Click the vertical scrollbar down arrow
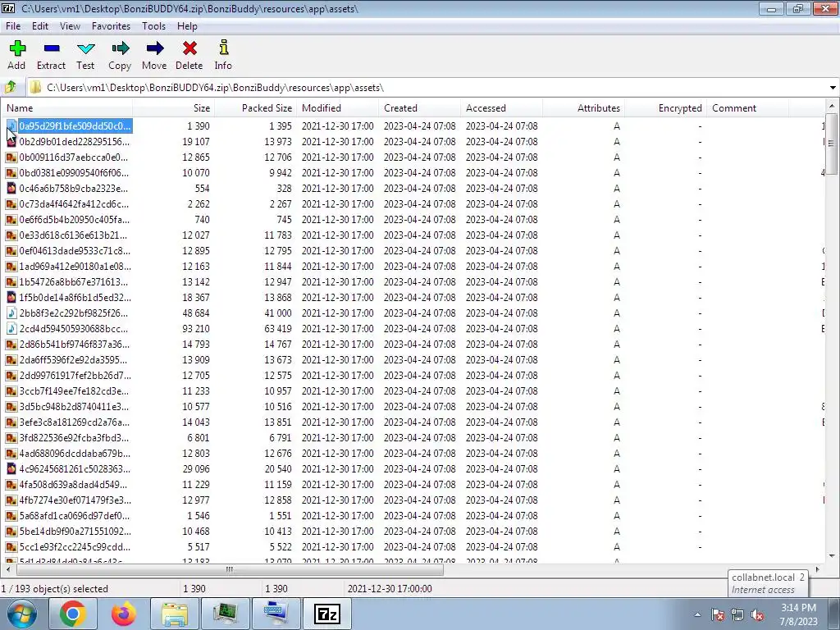The width and height of the screenshot is (840, 630). coord(832,556)
